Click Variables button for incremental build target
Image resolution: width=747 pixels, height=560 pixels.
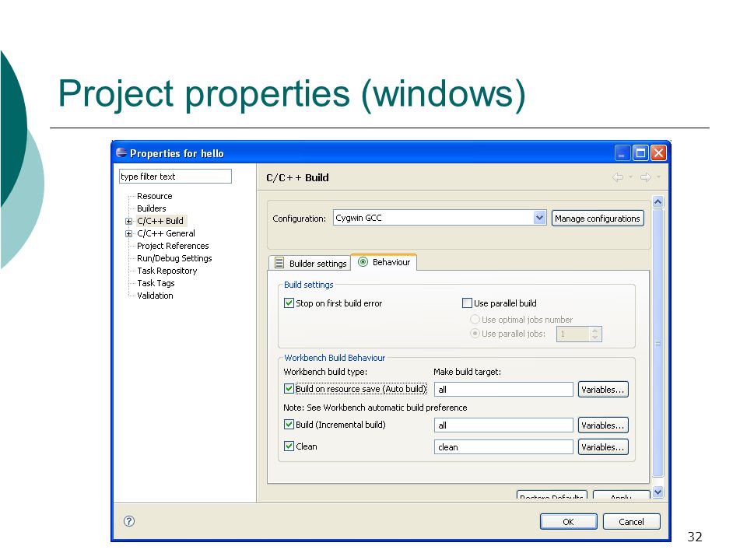tap(603, 425)
